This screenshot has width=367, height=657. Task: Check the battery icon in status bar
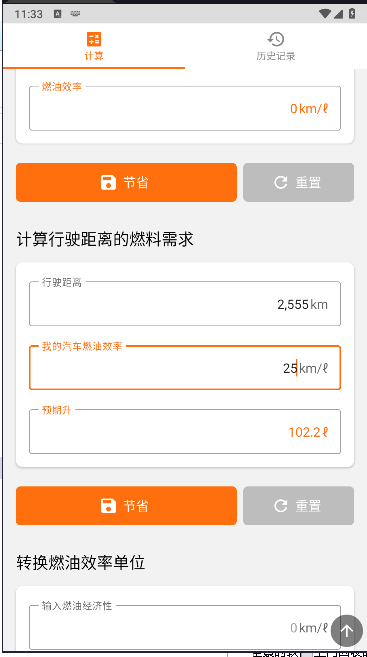click(x=352, y=14)
